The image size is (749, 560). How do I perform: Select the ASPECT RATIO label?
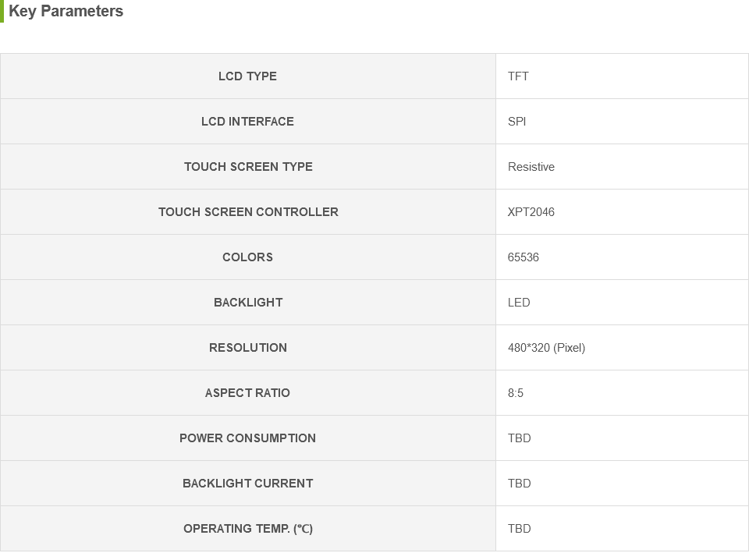point(247,393)
